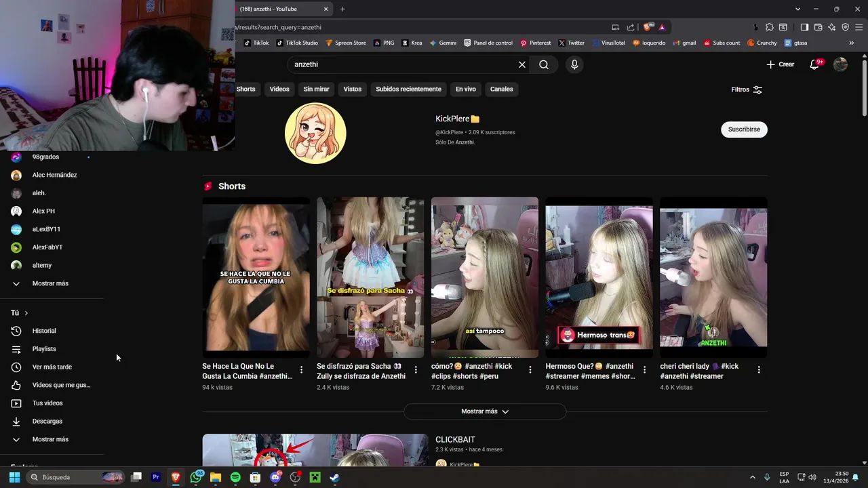
Task: Open the Filtros filter options
Action: [x=747, y=89]
